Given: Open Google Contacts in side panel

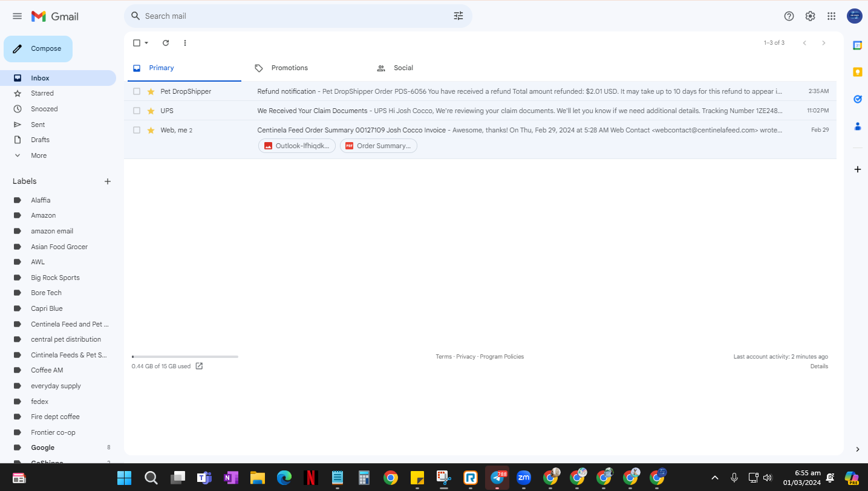Looking at the screenshot, I should point(857,126).
